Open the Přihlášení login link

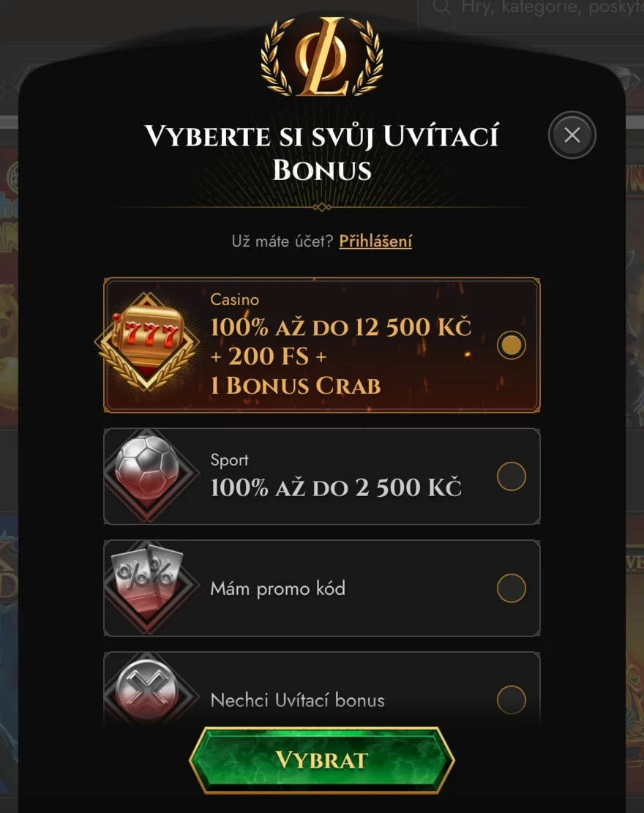375,241
